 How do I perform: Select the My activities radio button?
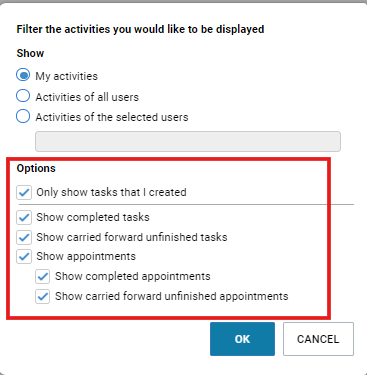pyautogui.click(x=23, y=75)
